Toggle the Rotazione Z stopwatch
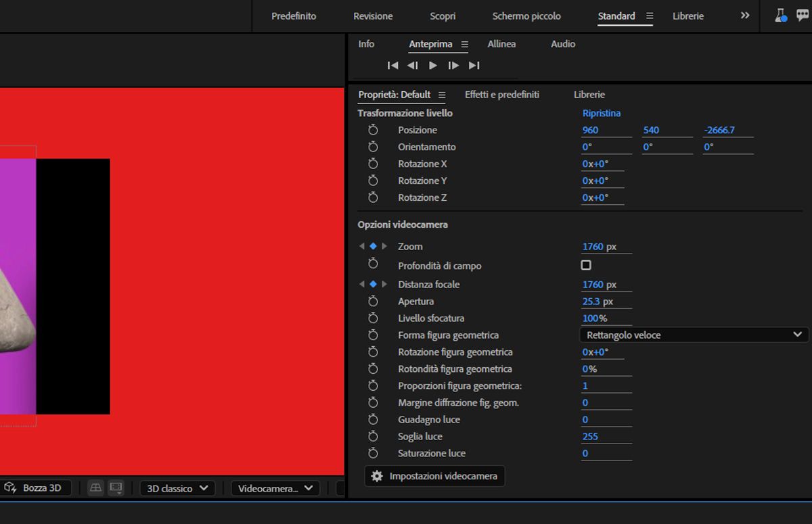This screenshot has width=812, height=524. click(373, 197)
